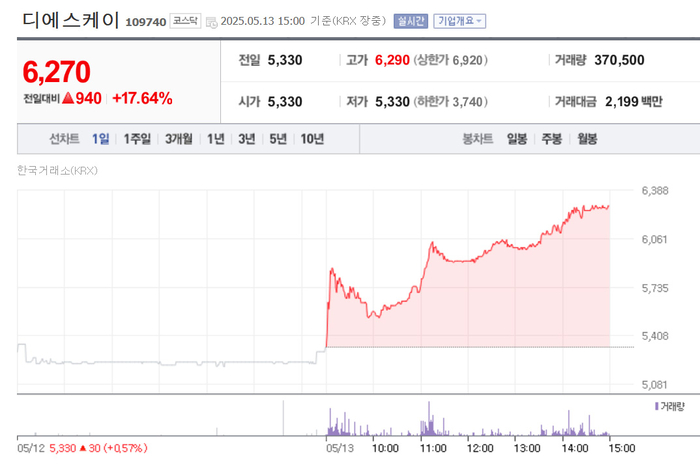Click the 코스닥 market badge

(x=185, y=21)
